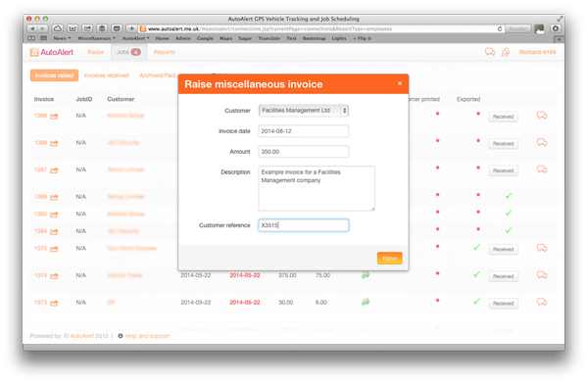Image resolution: width=588 pixels, height=383 pixels.
Task: Open export icon beside invoice 1073
Action: [54, 303]
